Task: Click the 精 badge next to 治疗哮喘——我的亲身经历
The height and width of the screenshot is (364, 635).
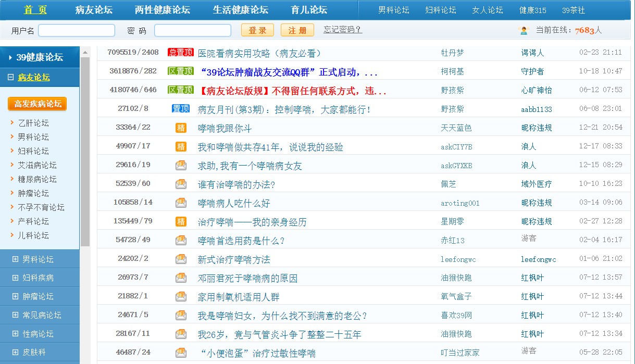Action: point(181,221)
